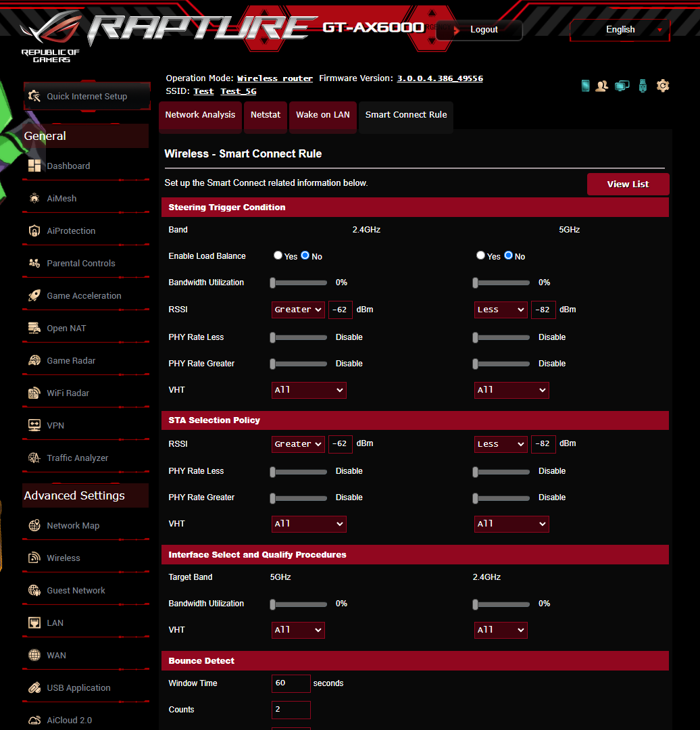Viewport: 700px width, 730px height.
Task: Select No for 2.4GHz Enable Load Balance
Action: pos(305,255)
